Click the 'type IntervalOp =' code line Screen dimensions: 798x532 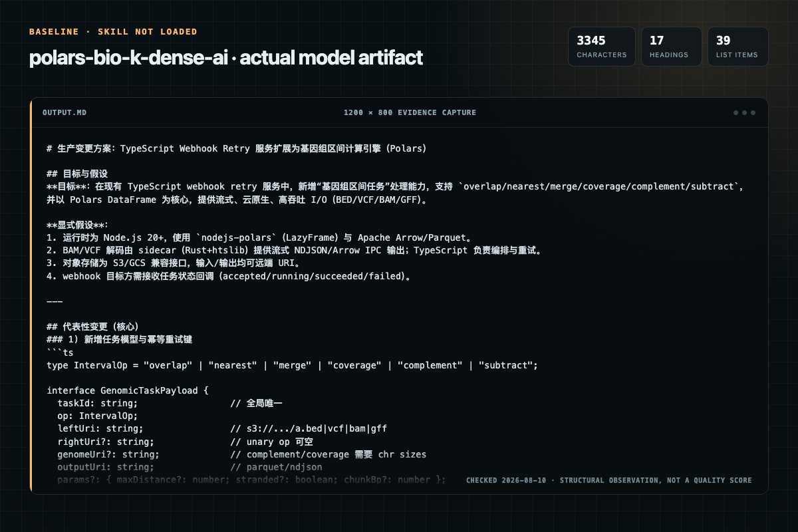(x=293, y=365)
